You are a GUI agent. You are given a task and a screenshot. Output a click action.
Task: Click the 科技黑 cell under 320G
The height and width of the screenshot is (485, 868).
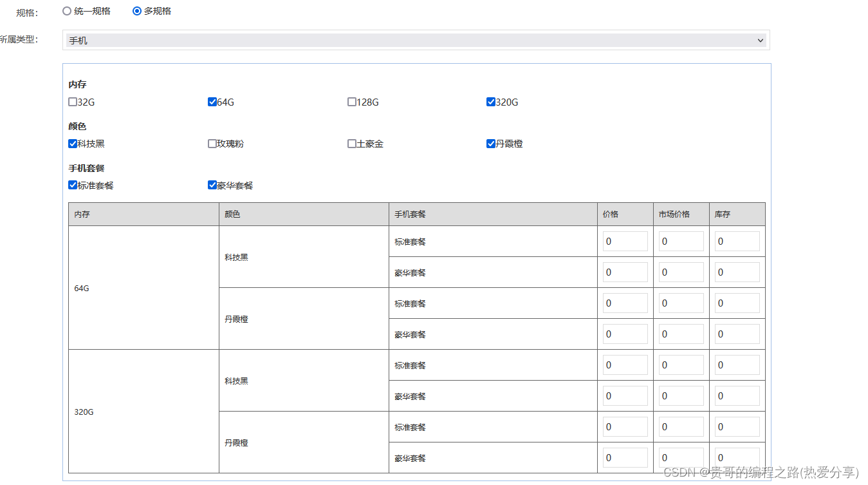click(304, 381)
